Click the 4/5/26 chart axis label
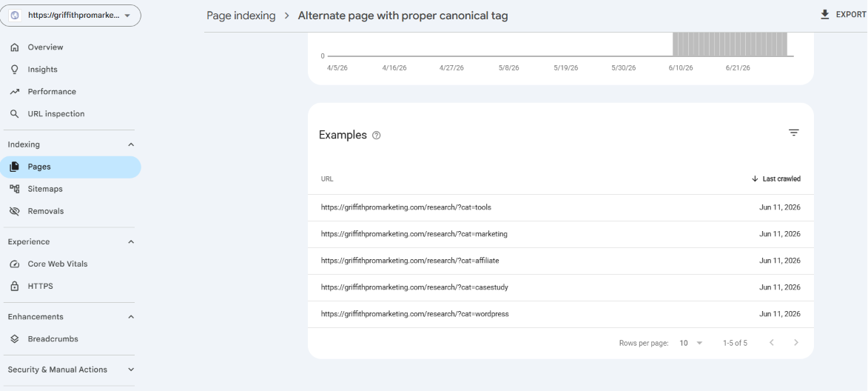 [x=337, y=68]
